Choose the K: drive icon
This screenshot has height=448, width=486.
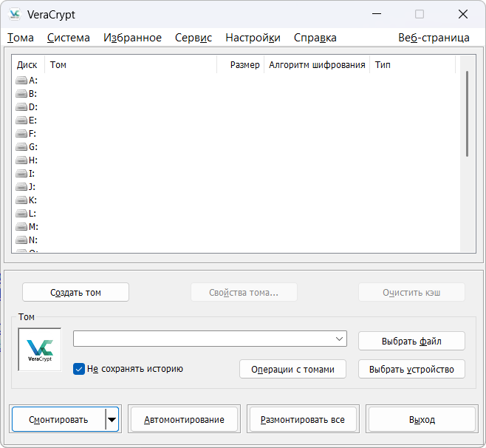21,200
